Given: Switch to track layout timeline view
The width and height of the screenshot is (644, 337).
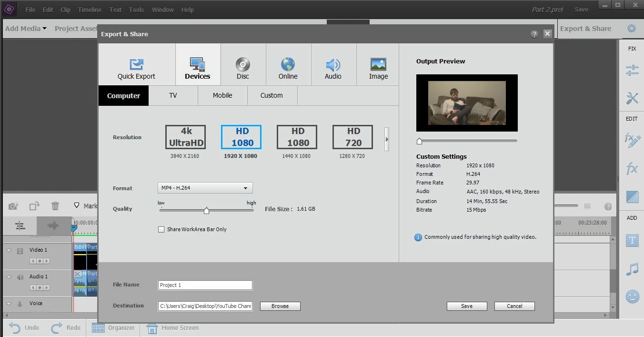Looking at the screenshot, I should (20, 225).
